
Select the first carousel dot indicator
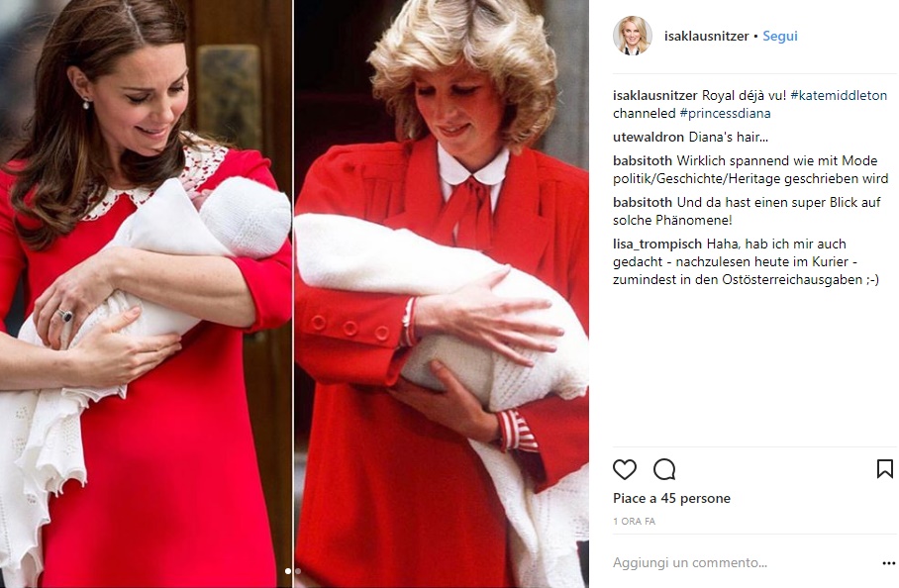tap(288, 571)
